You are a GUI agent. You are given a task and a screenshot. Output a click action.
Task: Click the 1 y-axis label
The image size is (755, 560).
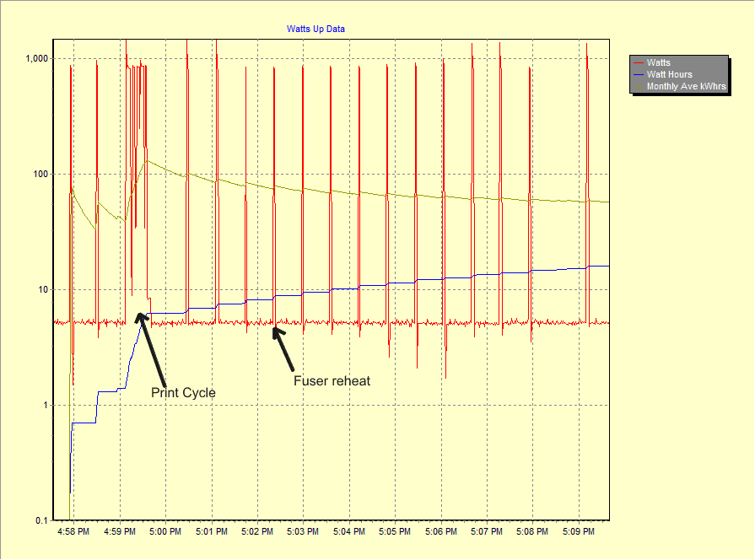[46, 406]
